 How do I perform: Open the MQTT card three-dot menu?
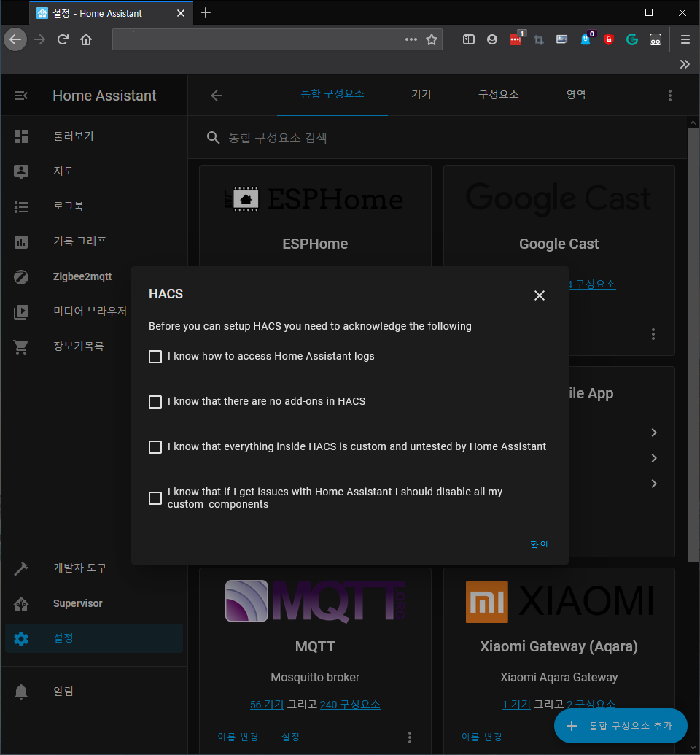coord(410,737)
